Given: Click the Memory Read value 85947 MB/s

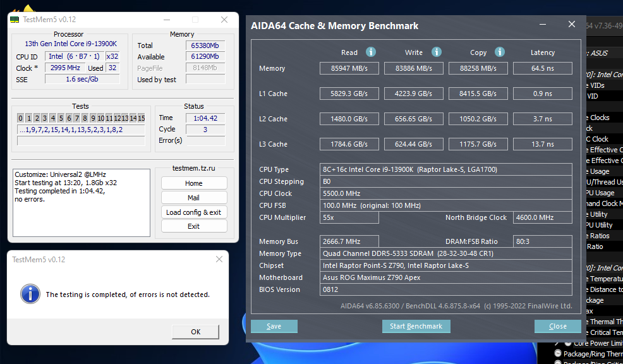Looking at the screenshot, I should [x=349, y=68].
